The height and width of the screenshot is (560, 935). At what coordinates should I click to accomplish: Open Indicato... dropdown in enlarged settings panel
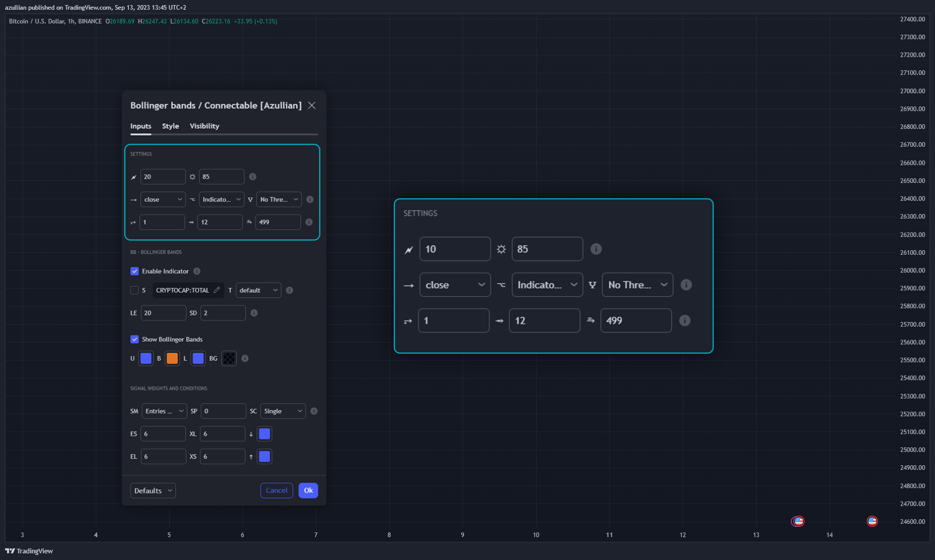[x=547, y=284]
